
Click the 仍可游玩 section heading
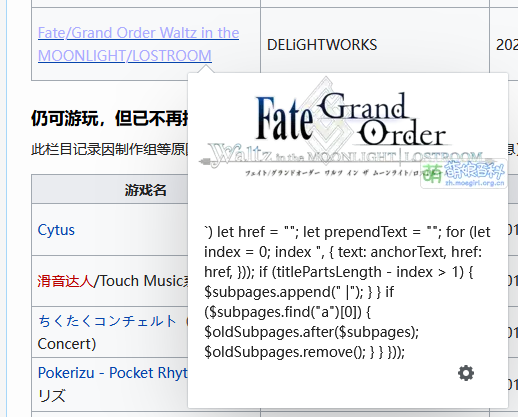click(109, 118)
